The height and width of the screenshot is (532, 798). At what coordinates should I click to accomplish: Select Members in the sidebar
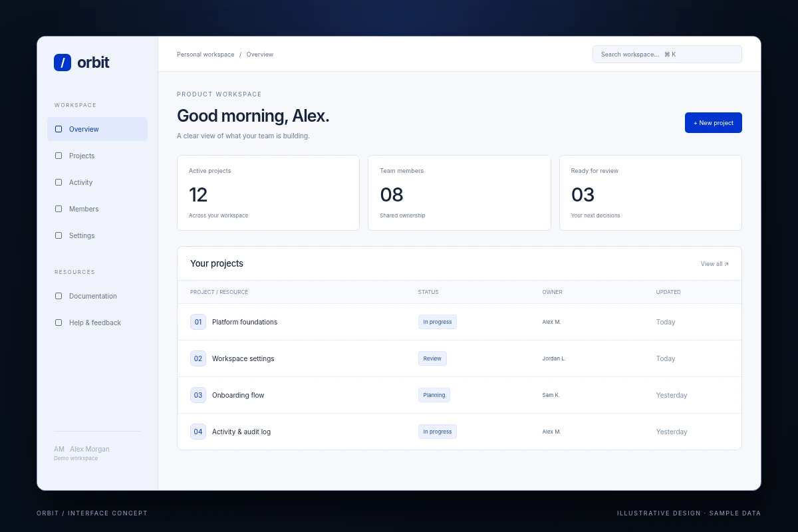pyautogui.click(x=97, y=209)
